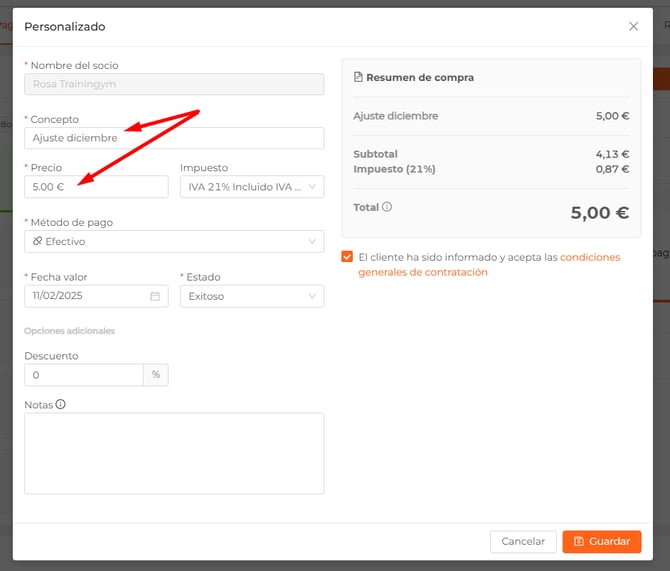This screenshot has width=670, height=571.
Task: Expand the Método de pago dropdown
Action: [174, 241]
